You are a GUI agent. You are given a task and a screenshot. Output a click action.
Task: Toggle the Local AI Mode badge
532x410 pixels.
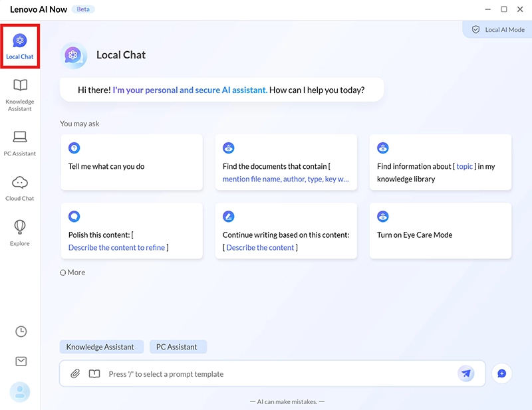pyautogui.click(x=497, y=30)
